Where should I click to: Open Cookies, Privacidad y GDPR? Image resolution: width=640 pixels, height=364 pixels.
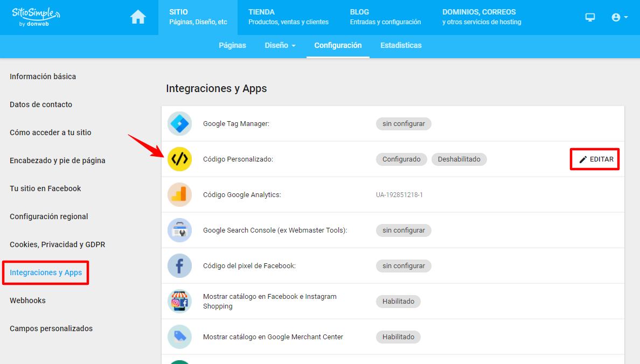point(58,244)
